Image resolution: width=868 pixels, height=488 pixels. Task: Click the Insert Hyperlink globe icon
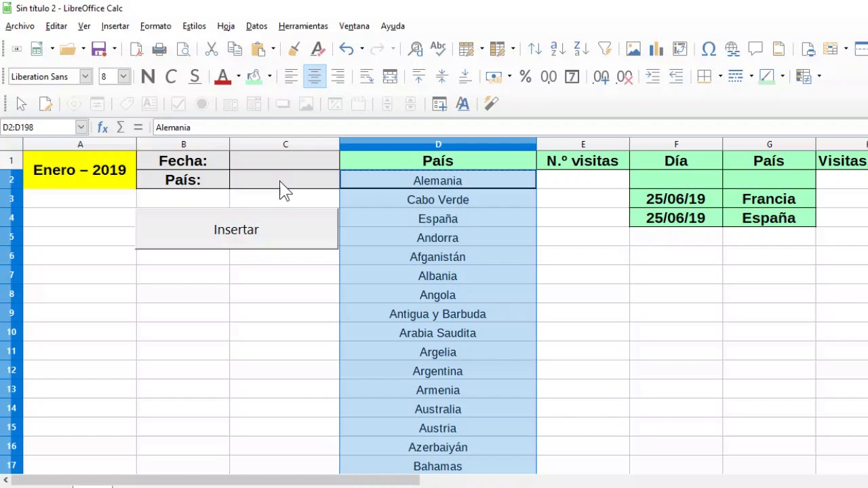click(x=732, y=49)
